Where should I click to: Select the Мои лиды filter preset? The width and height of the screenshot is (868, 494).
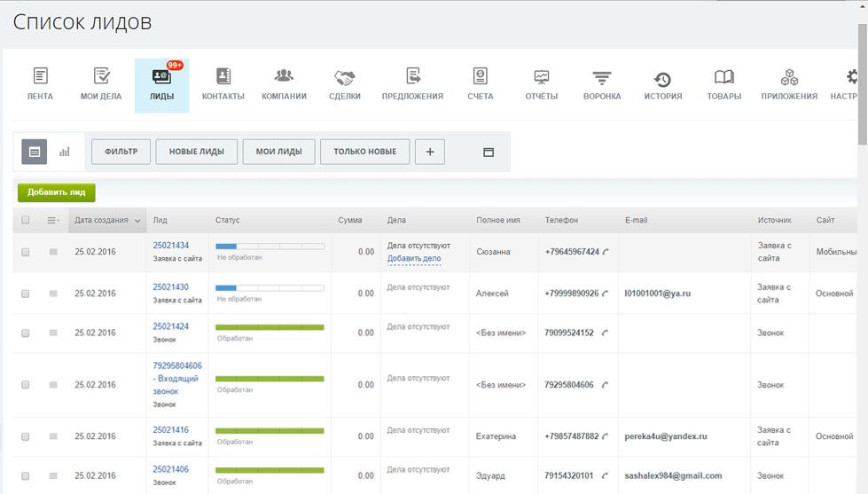279,152
